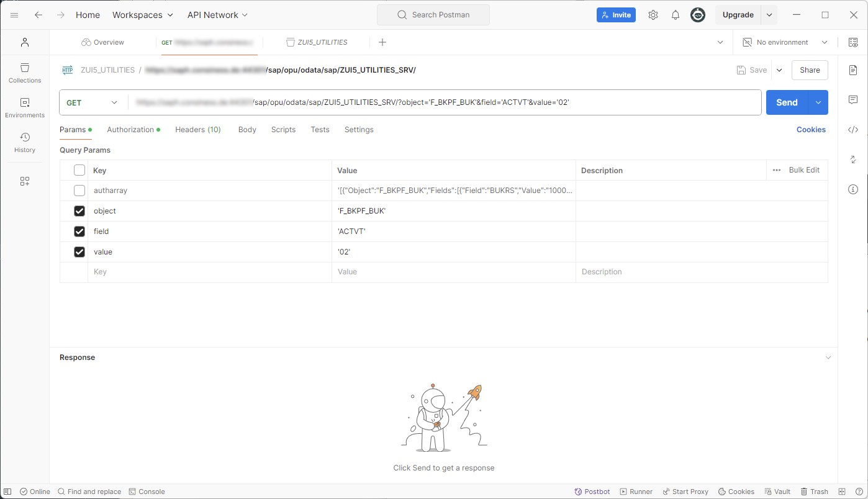
Task: Open the Body tab
Action: coord(247,130)
